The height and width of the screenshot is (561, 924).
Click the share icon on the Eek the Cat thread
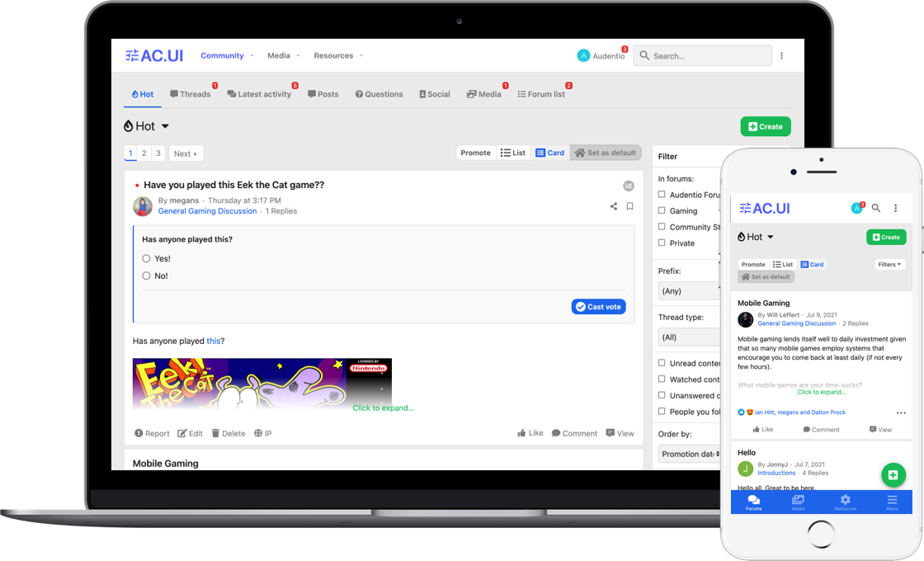[x=613, y=206]
